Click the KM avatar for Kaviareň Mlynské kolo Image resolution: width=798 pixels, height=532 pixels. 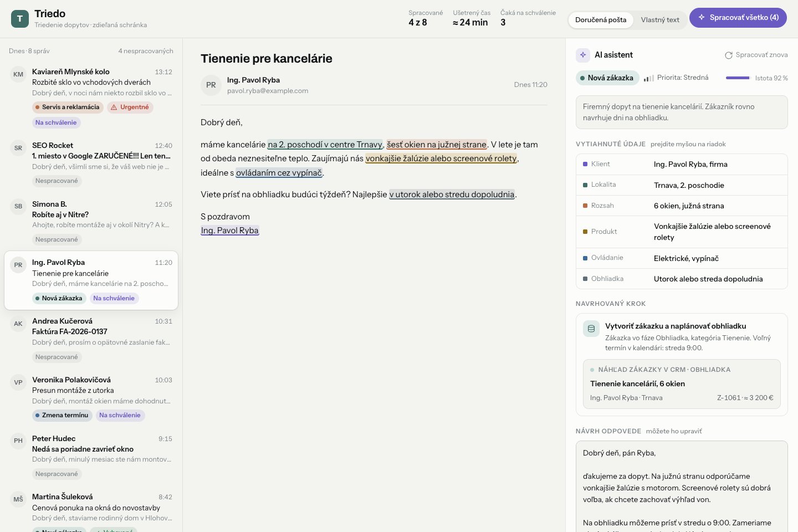(x=18, y=74)
